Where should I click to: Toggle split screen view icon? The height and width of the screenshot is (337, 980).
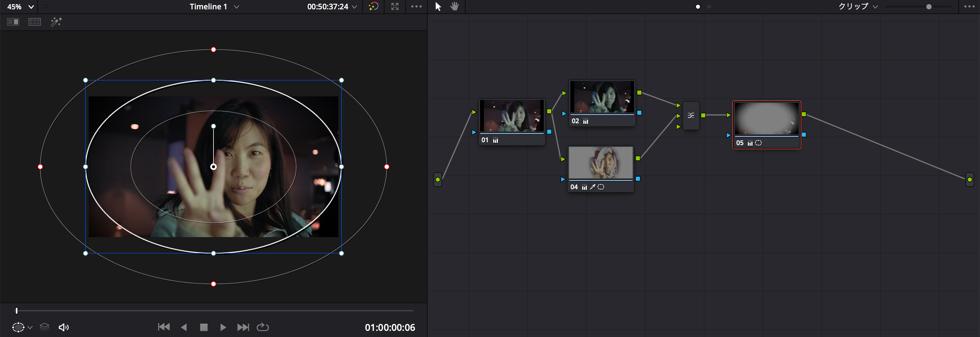pyautogui.click(x=35, y=22)
